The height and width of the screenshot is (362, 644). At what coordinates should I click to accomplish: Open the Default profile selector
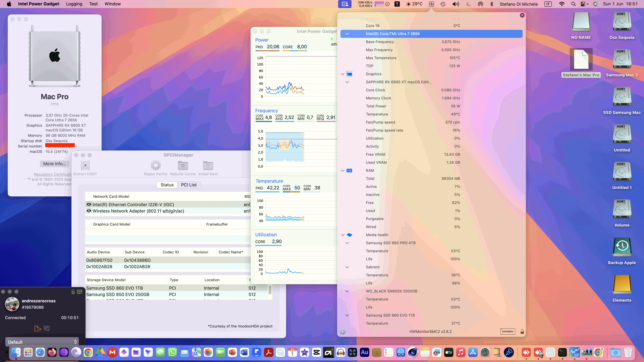tap(42, 342)
